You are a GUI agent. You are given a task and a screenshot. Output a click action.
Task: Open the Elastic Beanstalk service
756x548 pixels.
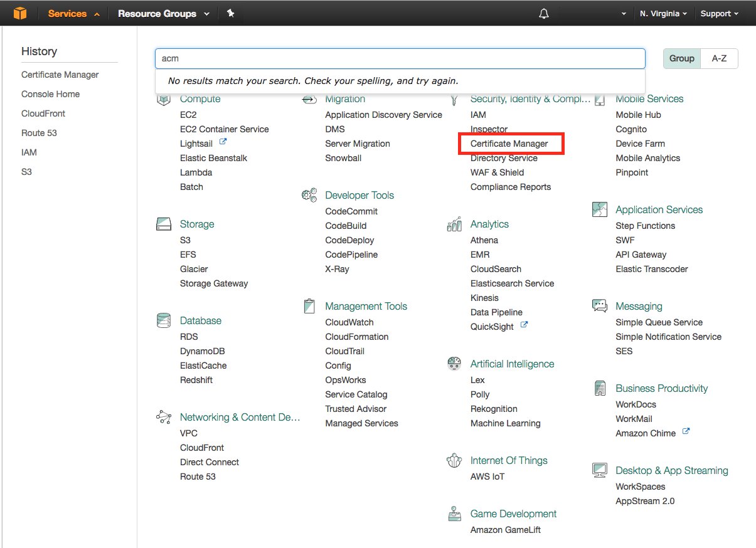click(x=213, y=158)
